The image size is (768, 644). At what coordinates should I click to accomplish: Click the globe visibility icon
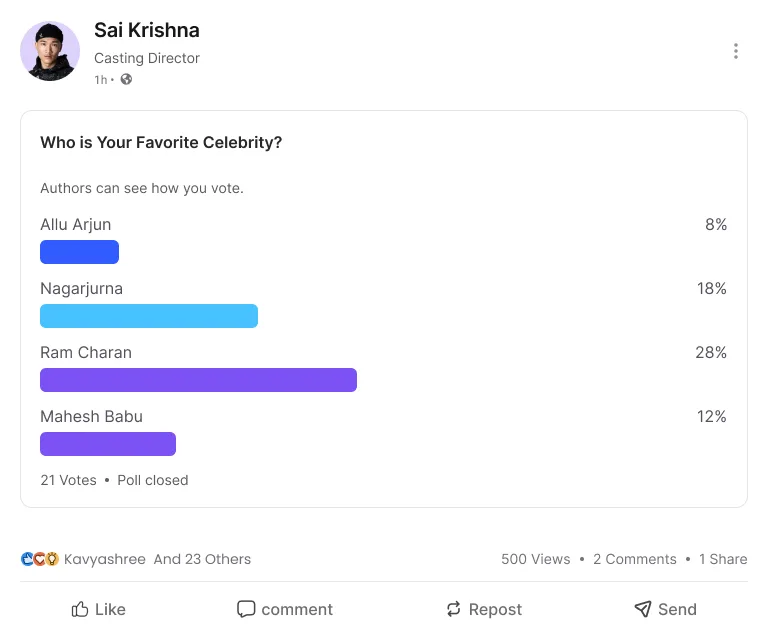click(126, 79)
